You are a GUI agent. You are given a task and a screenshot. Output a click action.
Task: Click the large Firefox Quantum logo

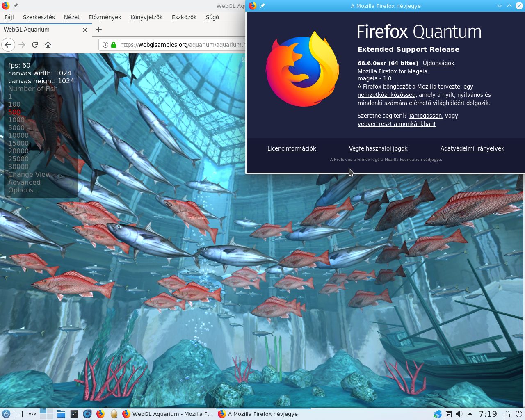[303, 68]
